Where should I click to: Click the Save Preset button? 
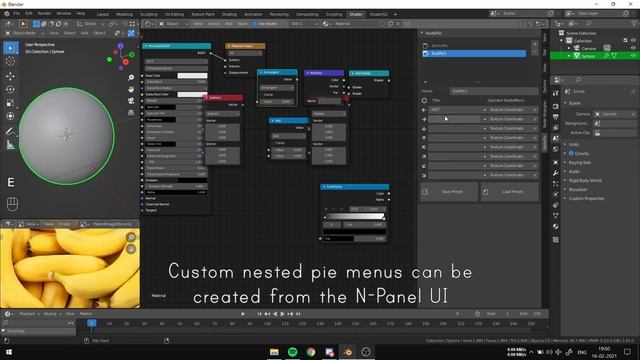(449, 191)
